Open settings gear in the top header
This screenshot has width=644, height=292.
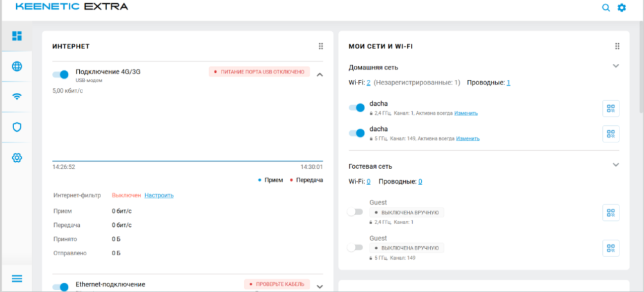click(621, 8)
